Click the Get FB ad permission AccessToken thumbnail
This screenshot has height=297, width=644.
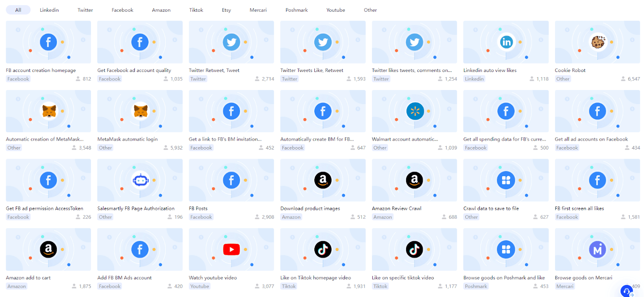point(48,180)
